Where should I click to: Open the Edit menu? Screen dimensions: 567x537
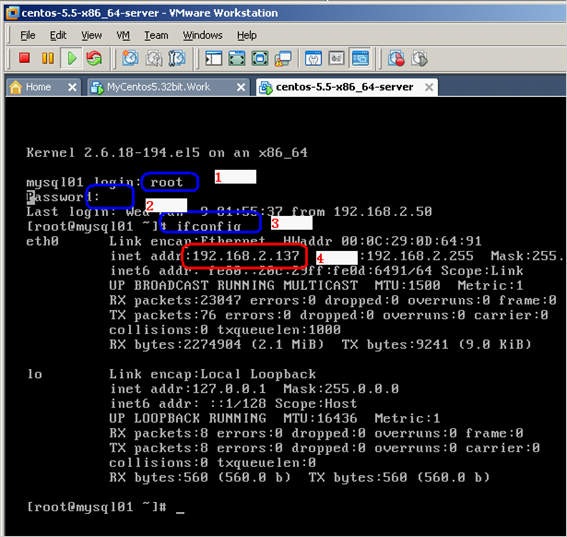pos(58,35)
